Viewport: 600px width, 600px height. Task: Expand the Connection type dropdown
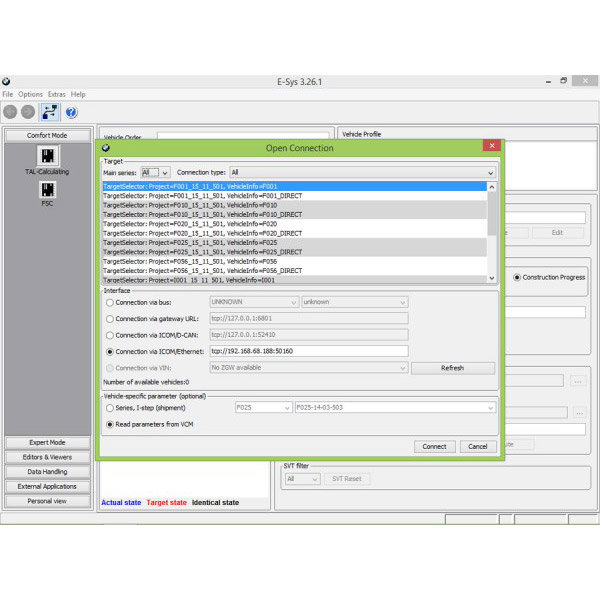[x=362, y=173]
